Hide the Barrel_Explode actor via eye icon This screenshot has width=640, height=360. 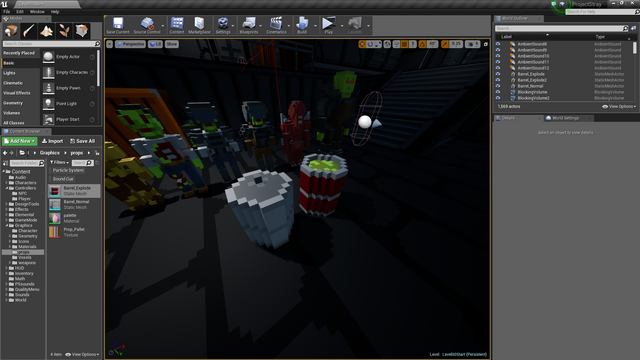498,74
